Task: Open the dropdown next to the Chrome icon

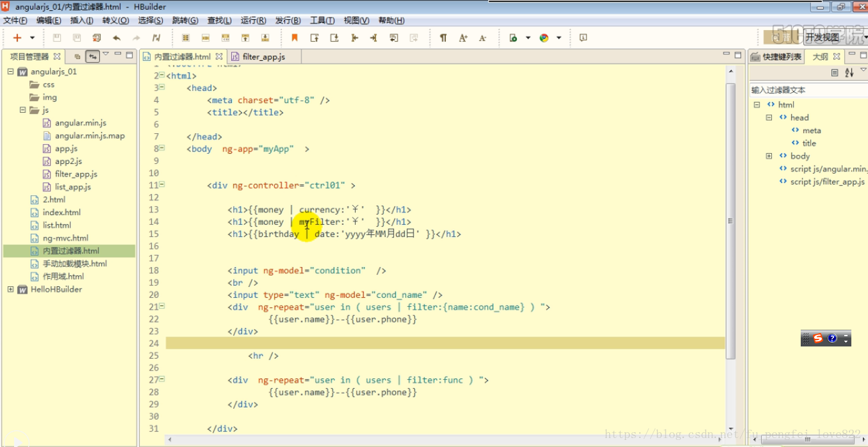Action: 559,38
